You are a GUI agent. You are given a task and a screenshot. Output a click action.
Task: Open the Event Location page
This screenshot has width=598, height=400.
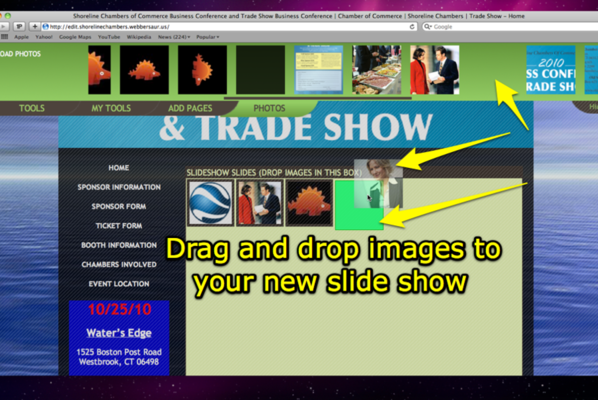pyautogui.click(x=119, y=284)
